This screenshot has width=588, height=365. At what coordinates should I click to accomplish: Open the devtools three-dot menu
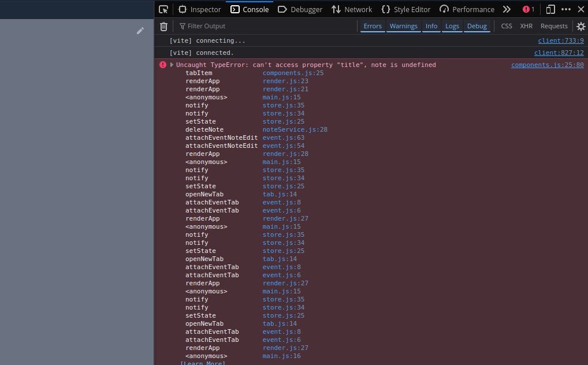tap(566, 9)
